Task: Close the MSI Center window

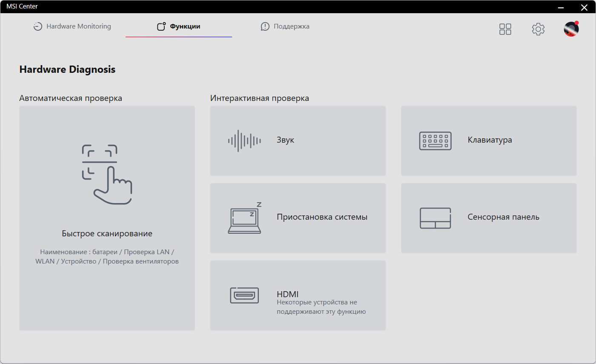Action: tap(584, 7)
